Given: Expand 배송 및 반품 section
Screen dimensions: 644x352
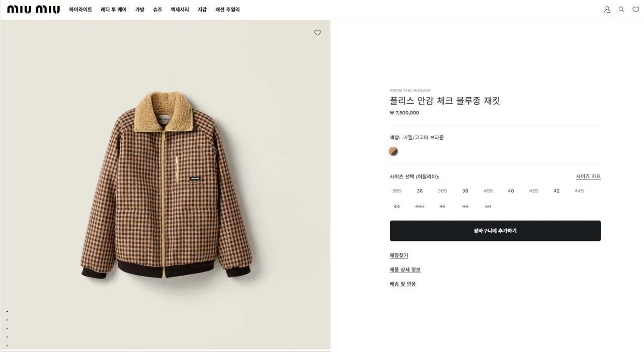Looking at the screenshot, I should (x=403, y=284).
